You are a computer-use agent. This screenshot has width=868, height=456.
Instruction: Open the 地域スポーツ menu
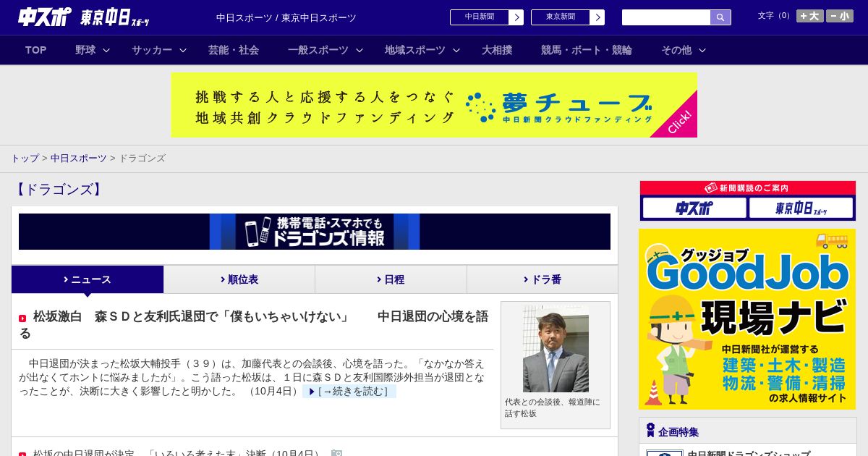click(x=415, y=50)
